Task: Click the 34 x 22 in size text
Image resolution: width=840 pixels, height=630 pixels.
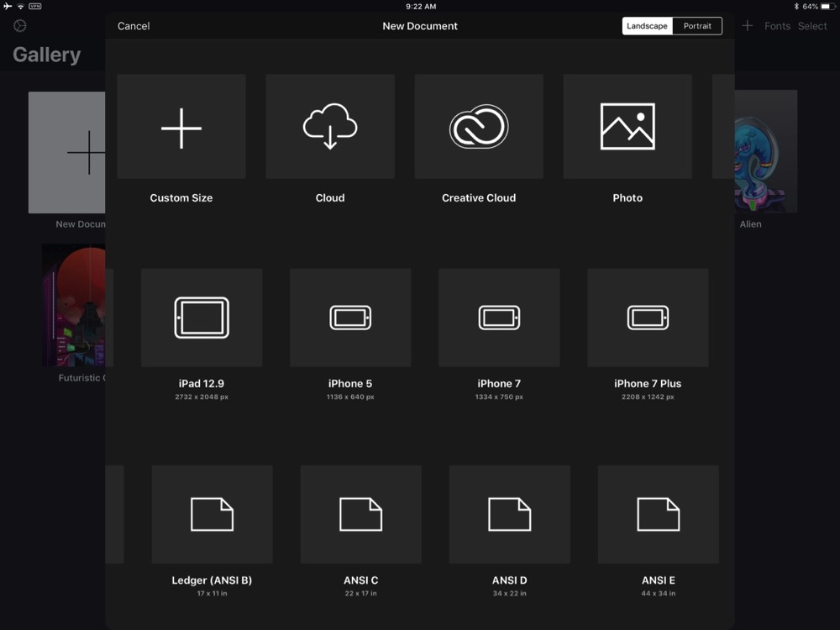Action: (x=510, y=594)
